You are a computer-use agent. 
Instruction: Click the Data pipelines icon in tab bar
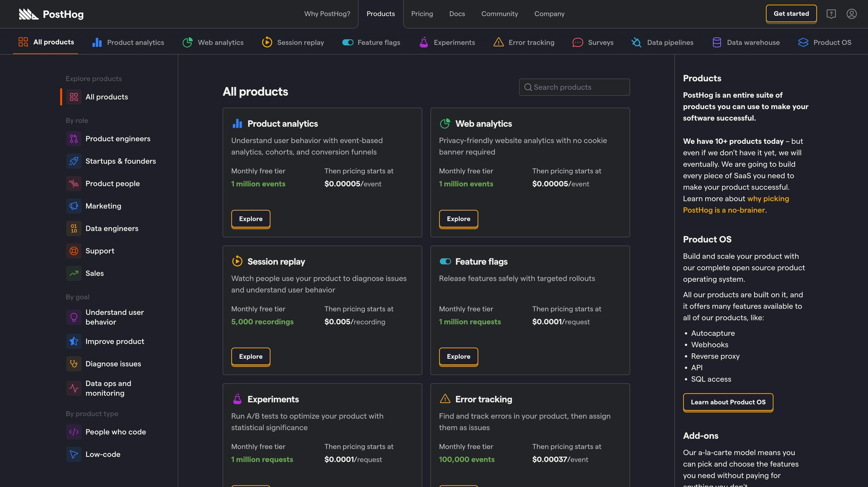[636, 42]
